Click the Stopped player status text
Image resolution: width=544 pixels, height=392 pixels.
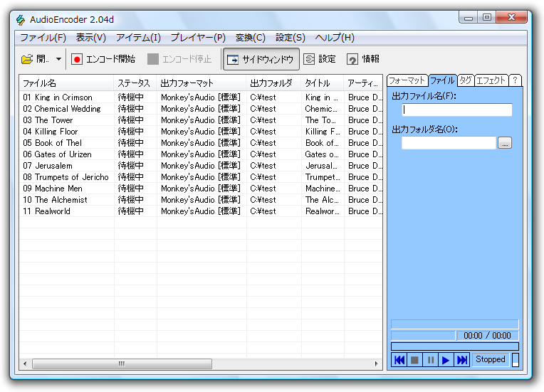point(490,359)
